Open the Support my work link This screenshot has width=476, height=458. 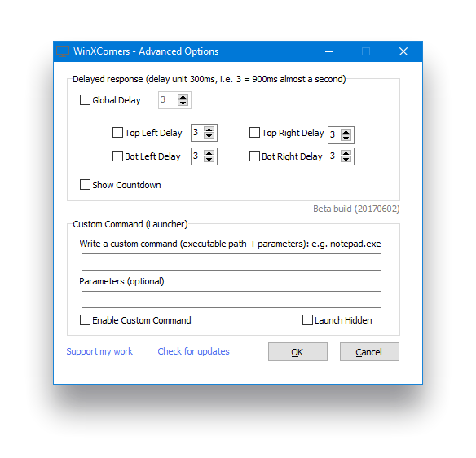coord(99,351)
